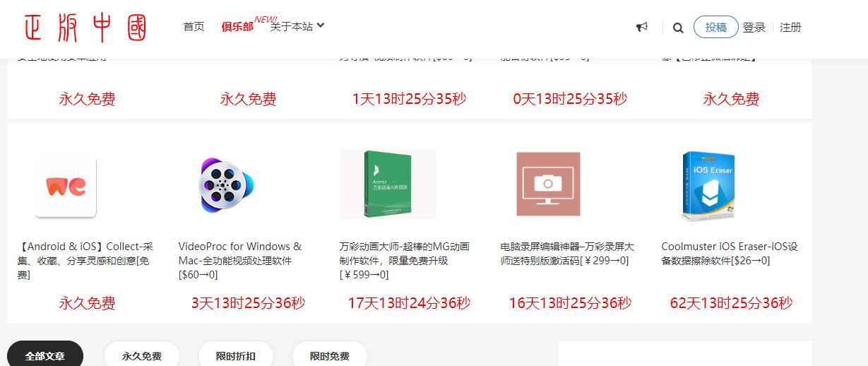Click the 3天13时25分36秒 countdown text
Viewport: 868px width, 366px height.
(x=248, y=303)
